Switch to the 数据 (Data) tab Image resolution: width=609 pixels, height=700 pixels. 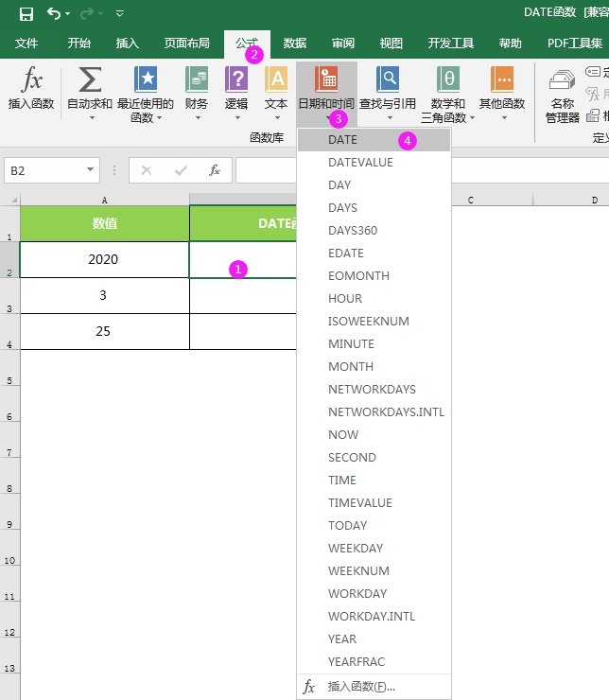tap(295, 44)
